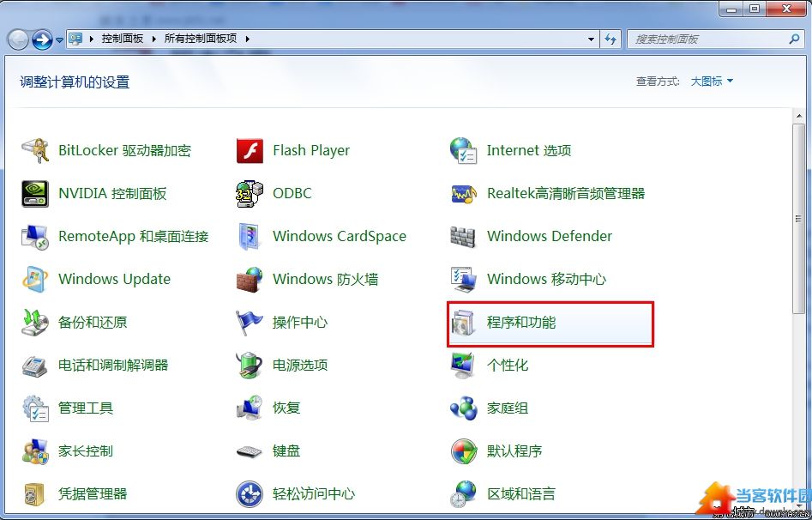Viewport: 812px width, 520px height.
Task: Open 凭据管理器 safe icon
Action: [x=34, y=494]
